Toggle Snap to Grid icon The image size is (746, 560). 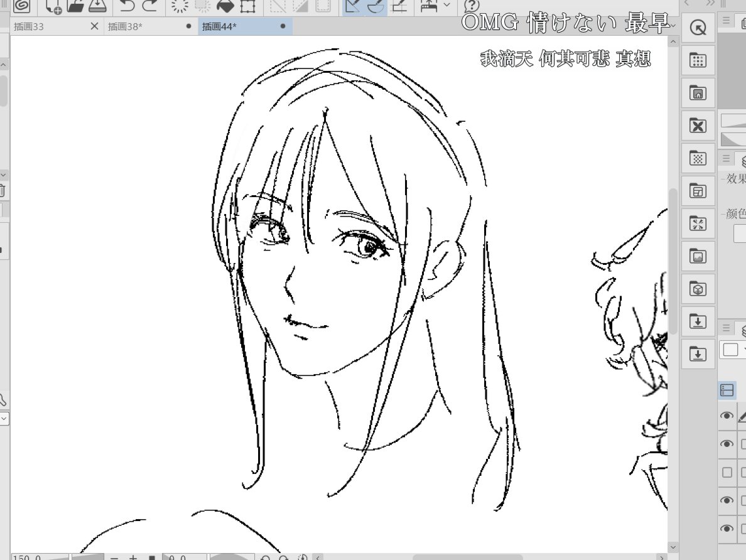[x=399, y=6]
